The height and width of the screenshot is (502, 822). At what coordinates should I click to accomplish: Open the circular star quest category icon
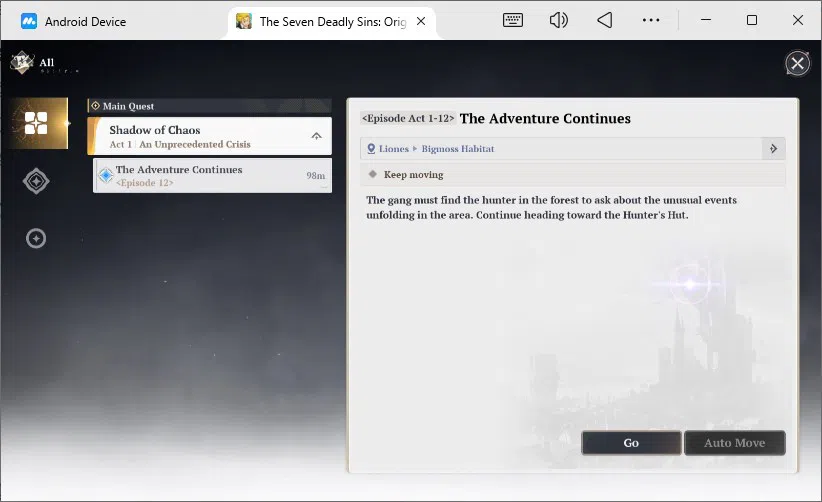tap(36, 238)
